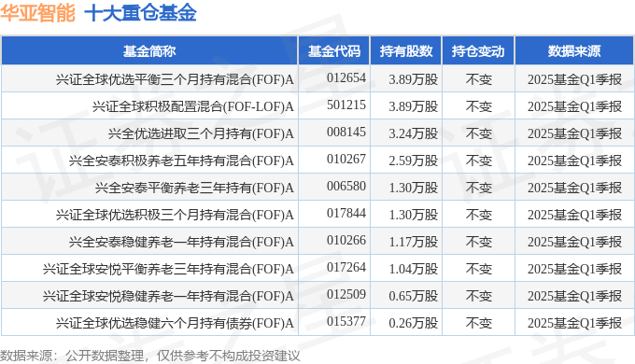Click the 0.26万股 holdings cell
Image resolution: width=635 pixels, height=364 pixels.
414,323
